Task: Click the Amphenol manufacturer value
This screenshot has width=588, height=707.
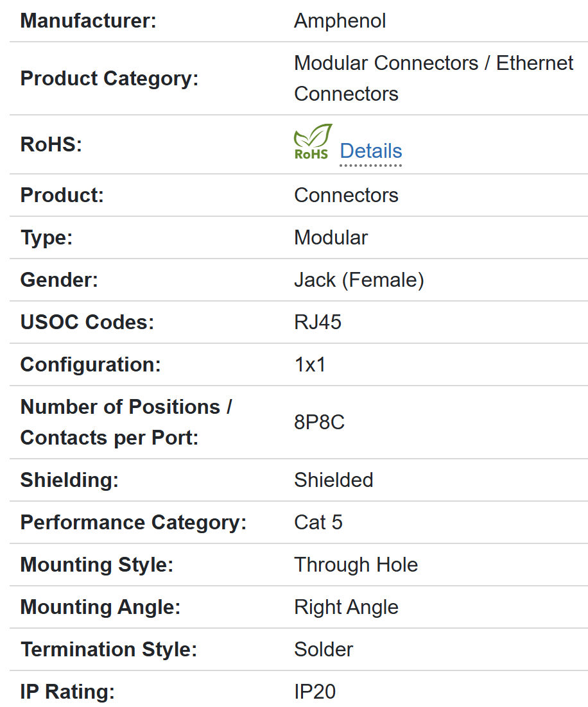Action: tap(340, 21)
